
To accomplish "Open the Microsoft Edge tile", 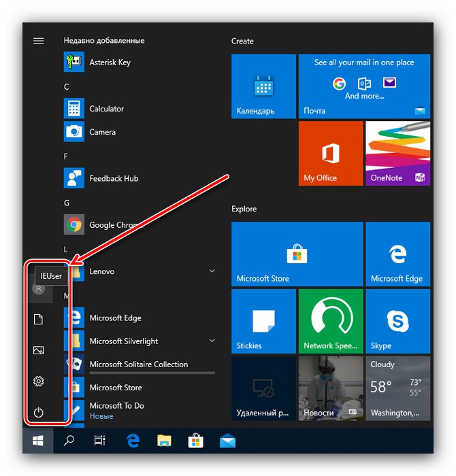I will click(397, 254).
